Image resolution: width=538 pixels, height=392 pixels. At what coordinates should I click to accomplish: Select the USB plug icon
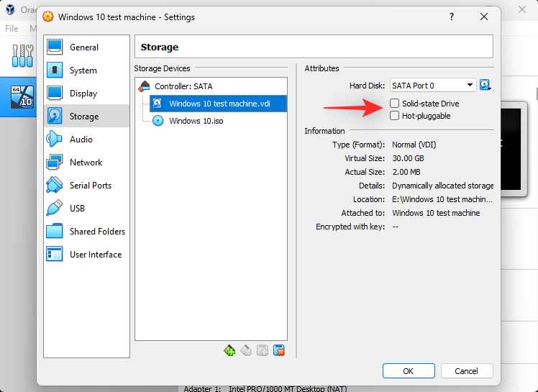pos(55,208)
